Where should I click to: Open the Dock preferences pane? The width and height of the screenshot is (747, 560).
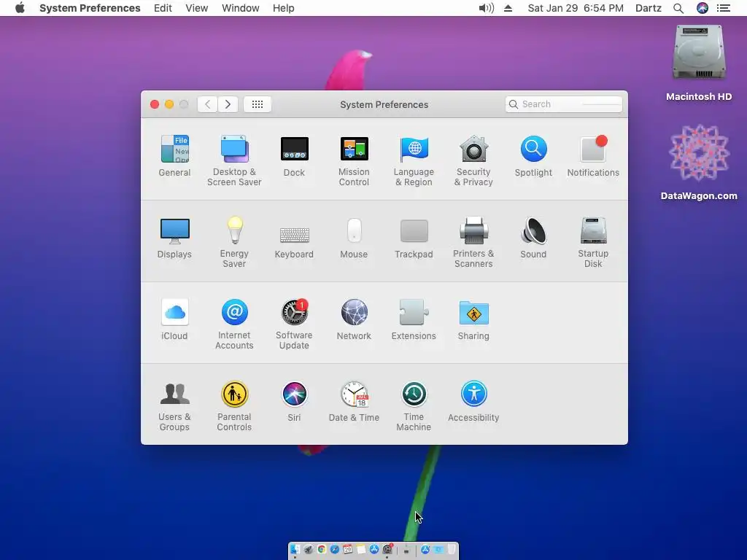(x=294, y=156)
